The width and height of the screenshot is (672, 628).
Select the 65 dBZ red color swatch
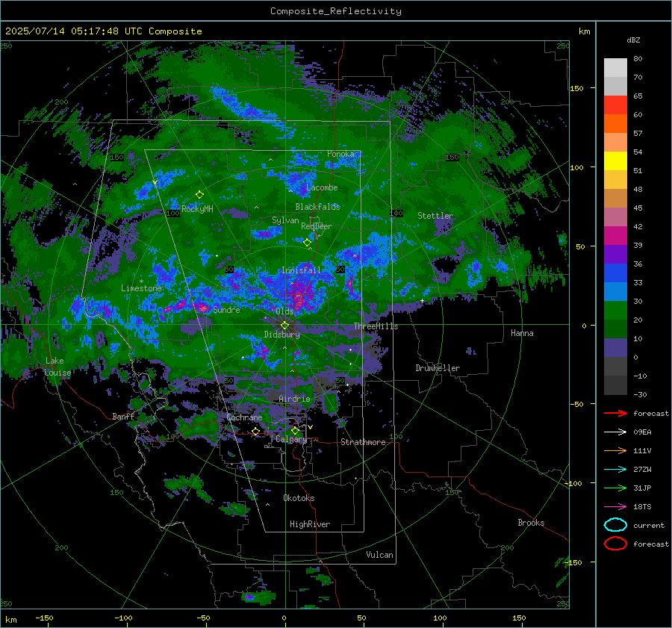pyautogui.click(x=615, y=105)
